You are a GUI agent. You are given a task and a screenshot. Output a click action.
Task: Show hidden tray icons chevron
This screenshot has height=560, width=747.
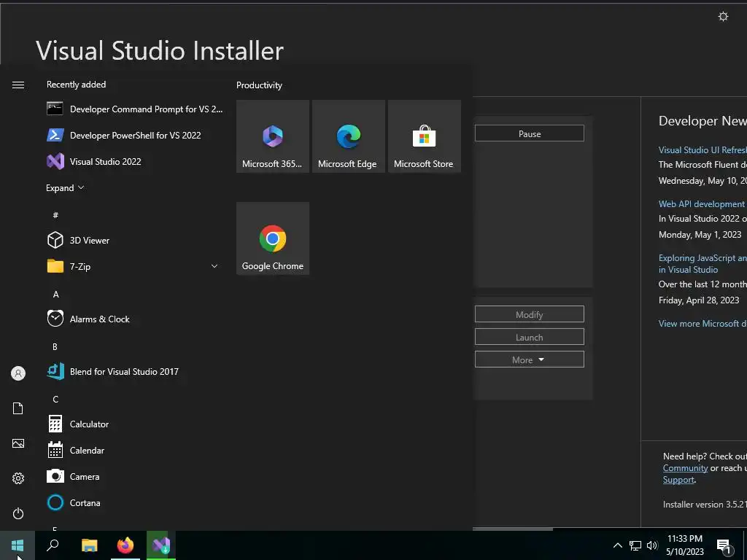pos(617,545)
